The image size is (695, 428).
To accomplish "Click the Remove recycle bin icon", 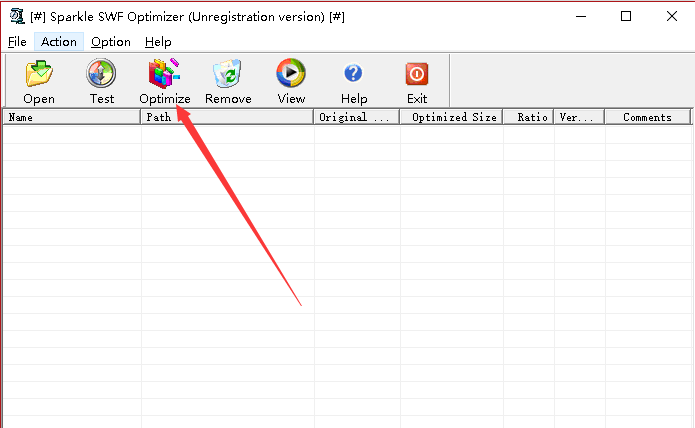I will coord(228,74).
